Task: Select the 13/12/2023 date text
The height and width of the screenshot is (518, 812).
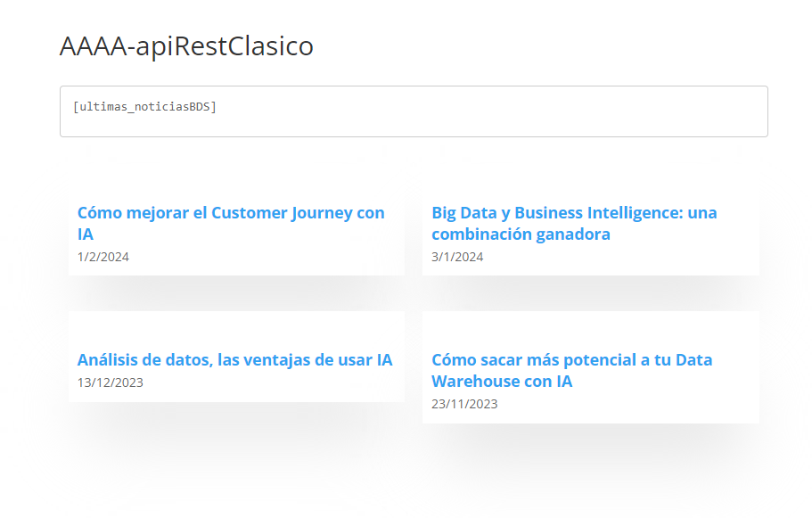Action: click(111, 382)
